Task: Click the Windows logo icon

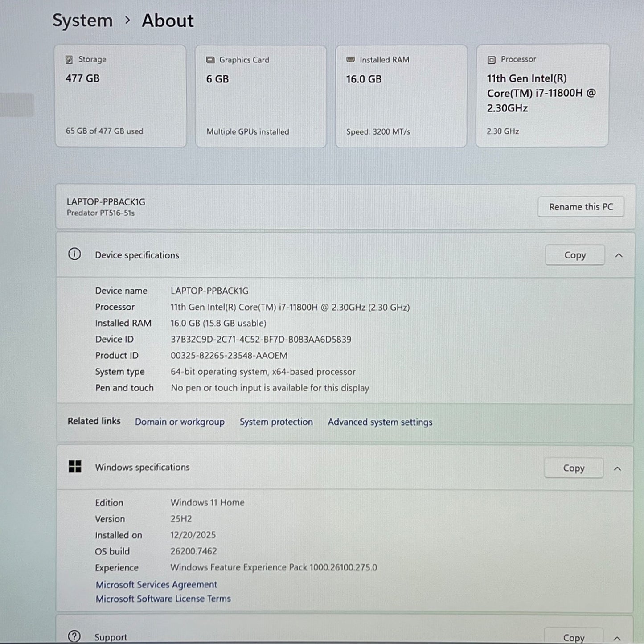Action: coord(75,467)
